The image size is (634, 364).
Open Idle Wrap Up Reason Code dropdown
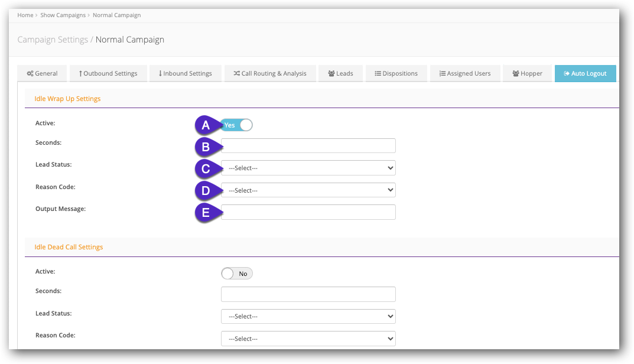pyautogui.click(x=308, y=190)
